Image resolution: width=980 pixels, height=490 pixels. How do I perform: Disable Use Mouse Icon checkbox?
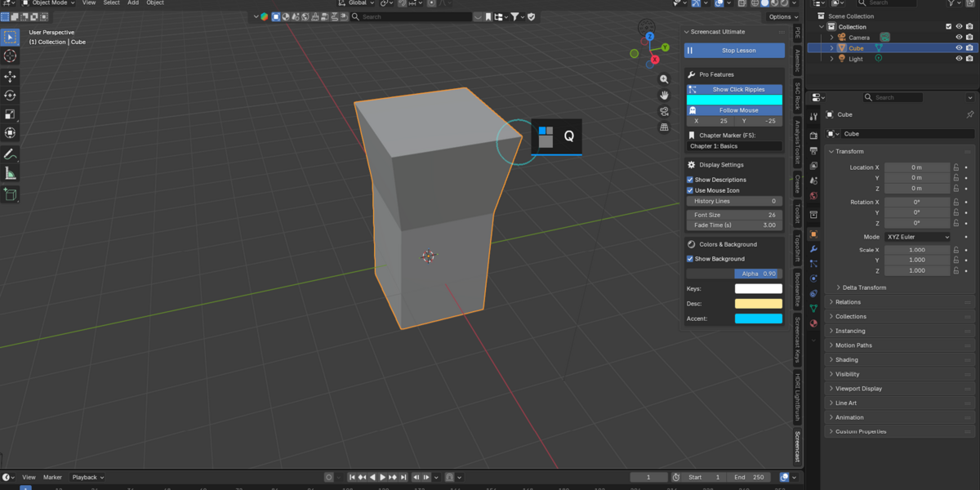(690, 190)
